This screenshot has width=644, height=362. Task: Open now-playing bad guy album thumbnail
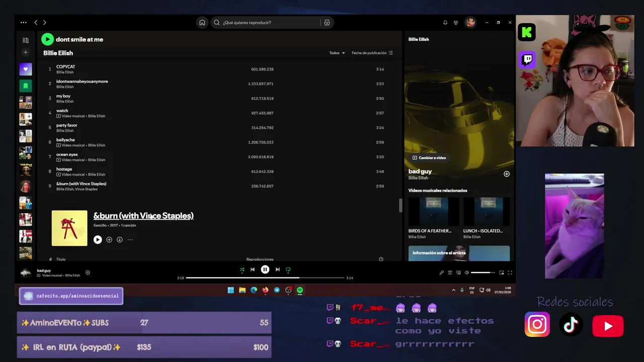[26, 273]
